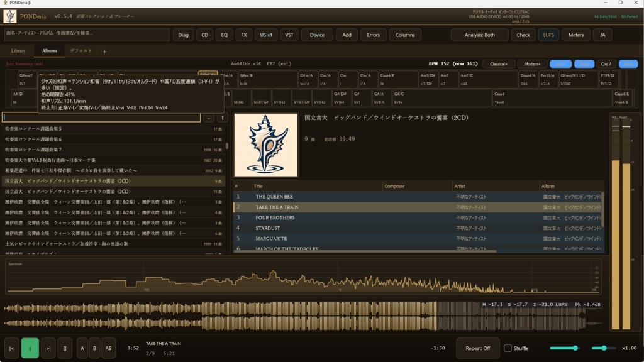Select track FOUR BROTHERS

(418, 217)
